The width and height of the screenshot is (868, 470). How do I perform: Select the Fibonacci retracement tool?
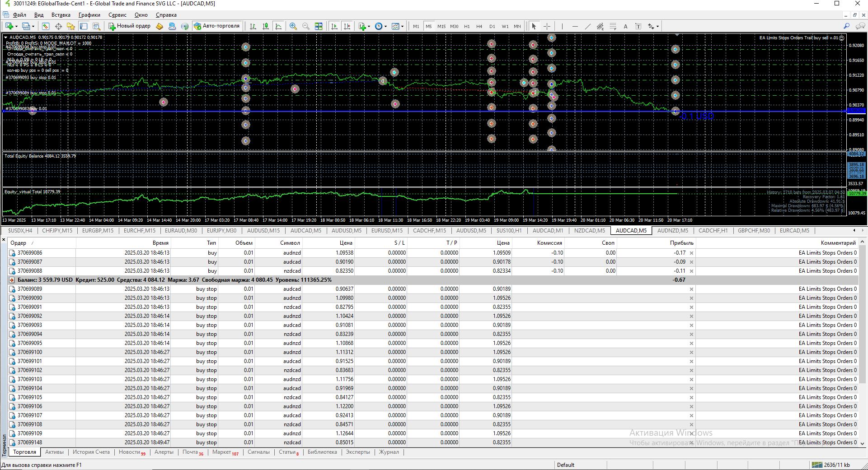tap(613, 26)
